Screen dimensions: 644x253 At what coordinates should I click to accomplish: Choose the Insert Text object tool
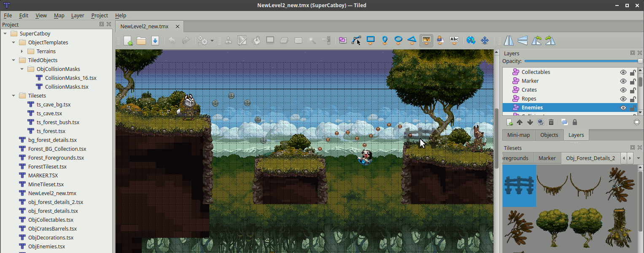(454, 40)
